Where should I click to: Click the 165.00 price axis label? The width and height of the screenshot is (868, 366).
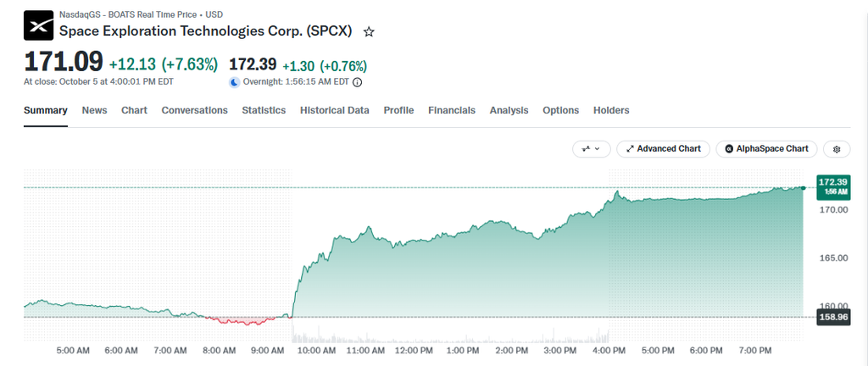click(x=833, y=258)
